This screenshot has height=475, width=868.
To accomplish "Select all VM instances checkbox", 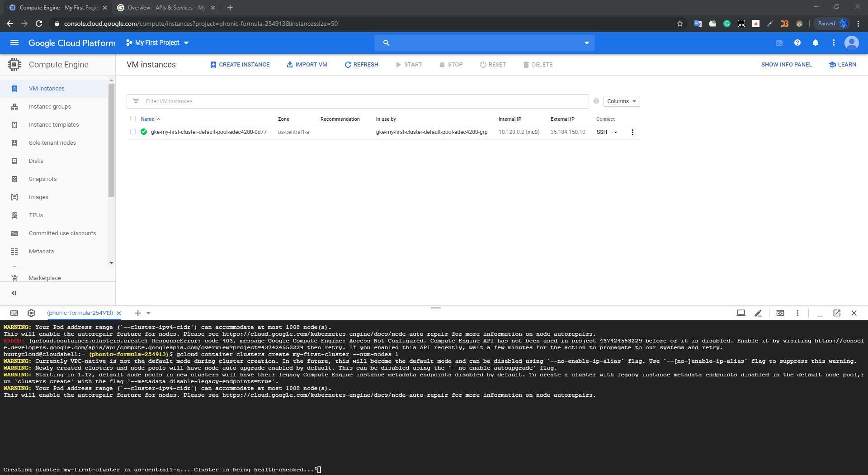I will coord(133,119).
